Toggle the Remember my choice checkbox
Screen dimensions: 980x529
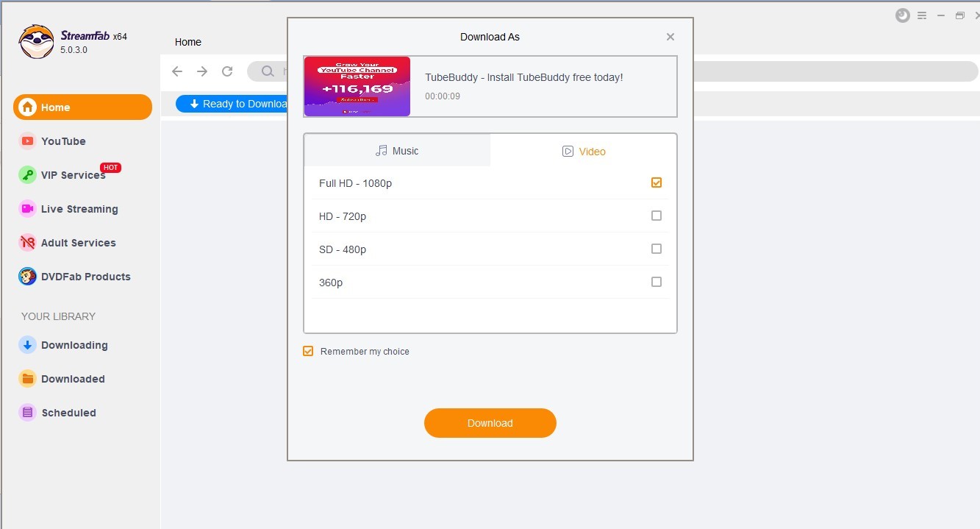(x=309, y=351)
